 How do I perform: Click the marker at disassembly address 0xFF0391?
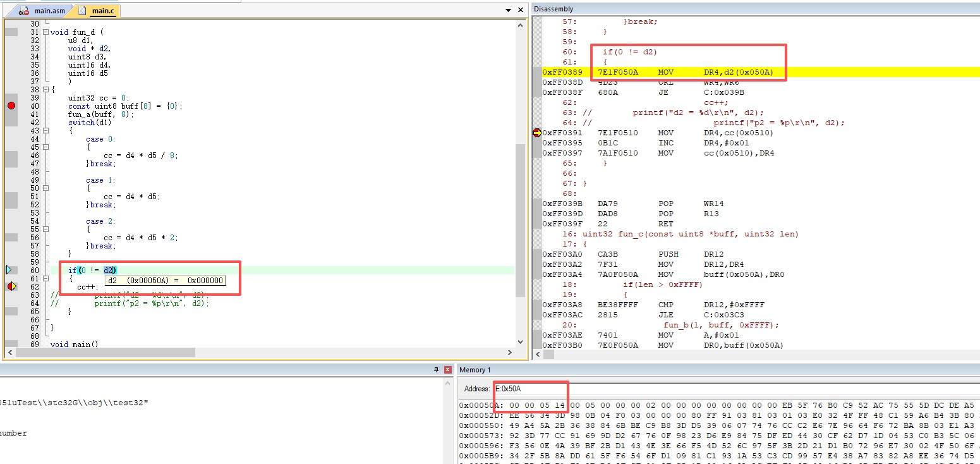pyautogui.click(x=536, y=133)
